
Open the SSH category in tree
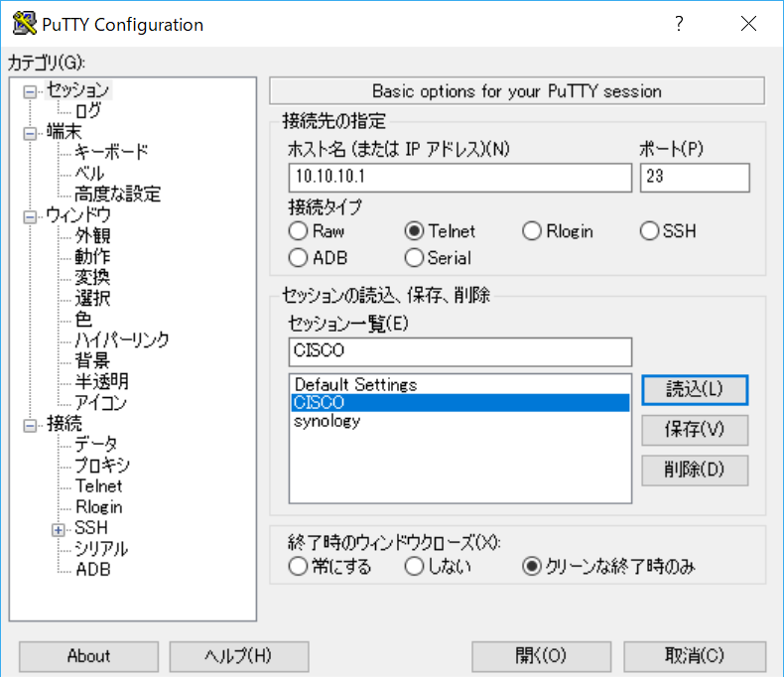click(x=91, y=528)
